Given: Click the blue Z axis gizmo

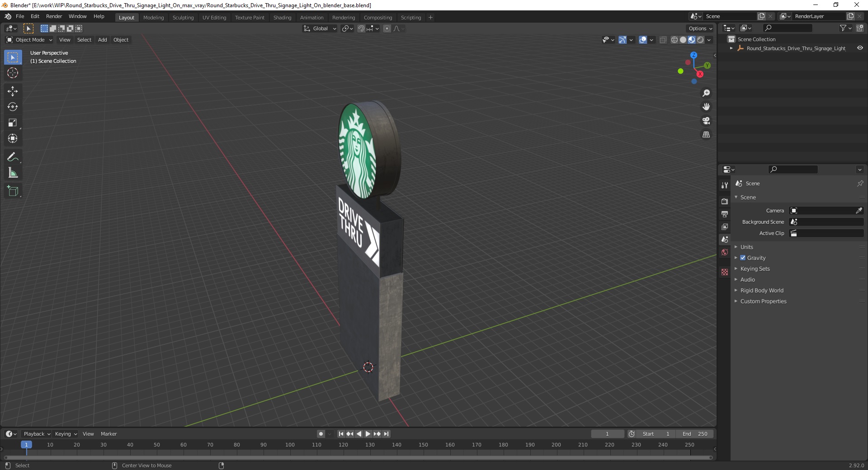Looking at the screenshot, I should click(693, 55).
